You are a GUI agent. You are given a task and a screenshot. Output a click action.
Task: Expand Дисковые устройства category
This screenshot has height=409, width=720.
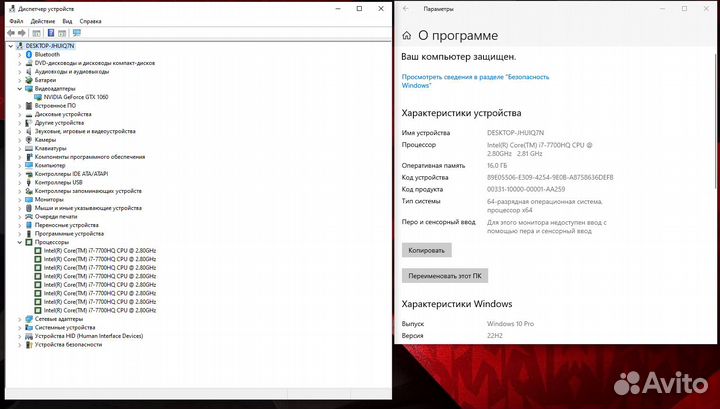click(x=20, y=114)
